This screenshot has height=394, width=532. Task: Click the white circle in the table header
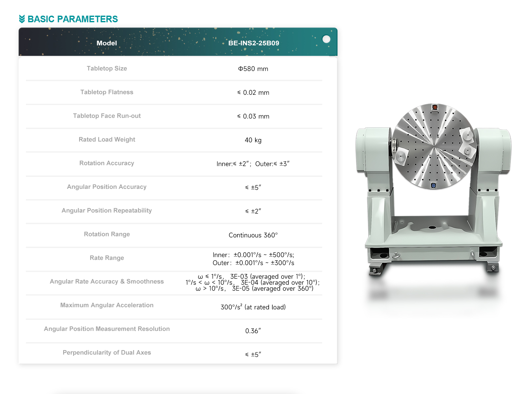[326, 39]
